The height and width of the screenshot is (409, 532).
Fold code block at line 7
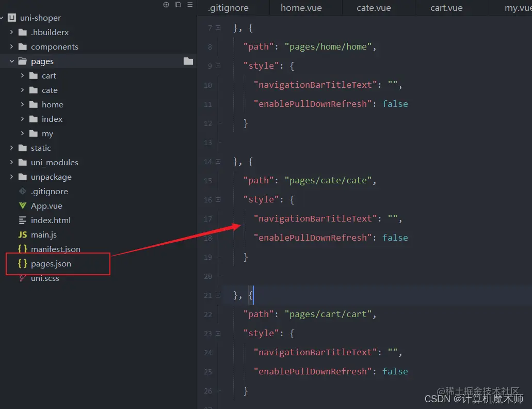(x=218, y=28)
